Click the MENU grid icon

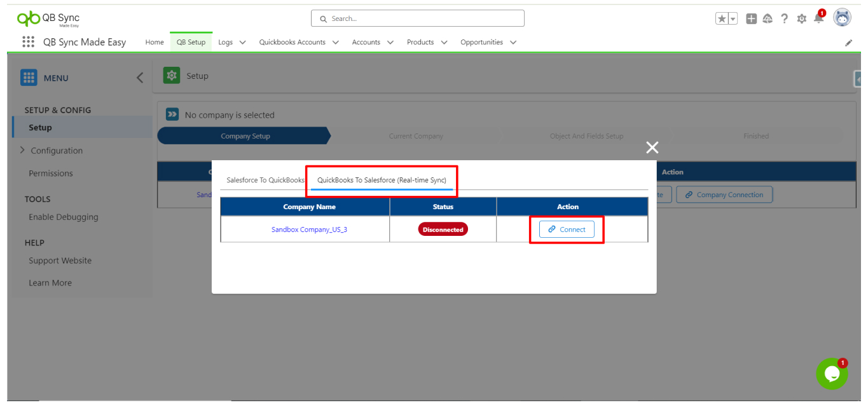pos(29,78)
